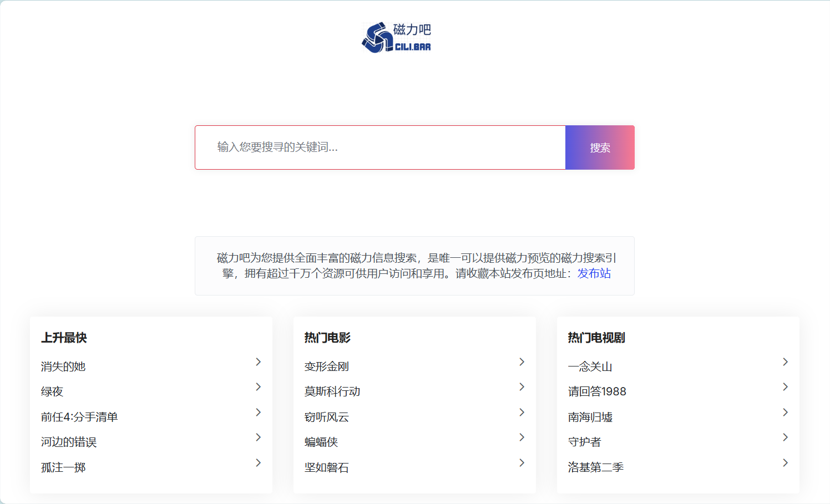Open 洛基第二季 entry
Image resolution: width=830 pixels, height=504 pixels.
point(596,467)
